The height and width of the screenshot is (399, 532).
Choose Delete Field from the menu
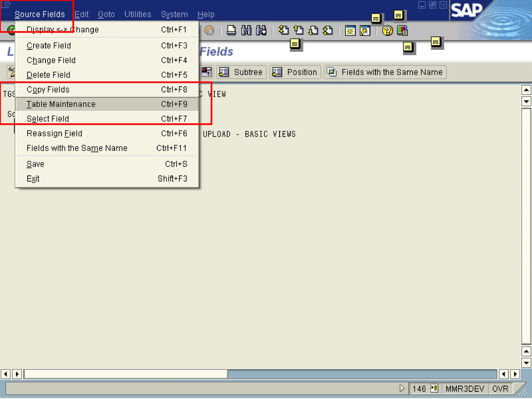107,75
